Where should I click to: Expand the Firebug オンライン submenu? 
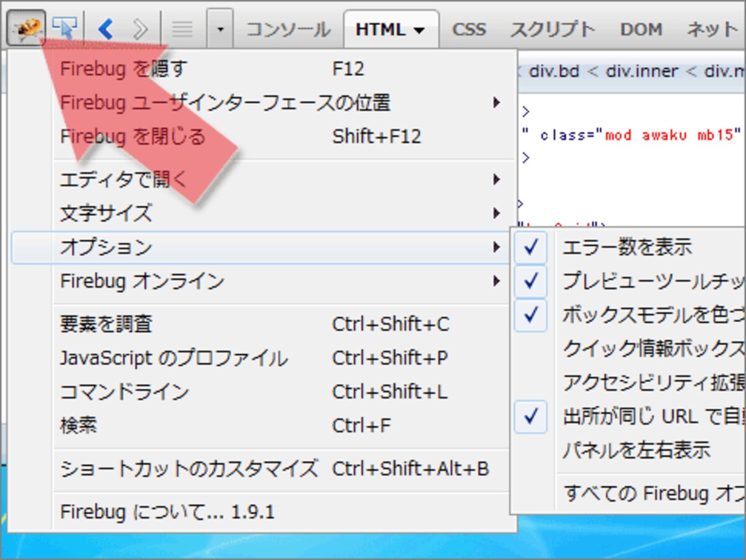(264, 281)
